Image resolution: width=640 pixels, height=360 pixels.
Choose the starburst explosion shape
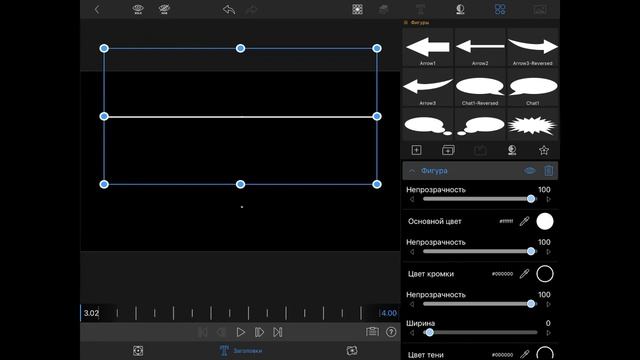(533, 125)
